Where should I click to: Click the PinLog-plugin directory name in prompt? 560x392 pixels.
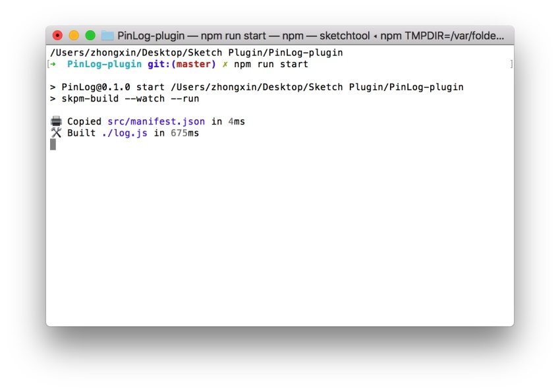[x=104, y=65]
